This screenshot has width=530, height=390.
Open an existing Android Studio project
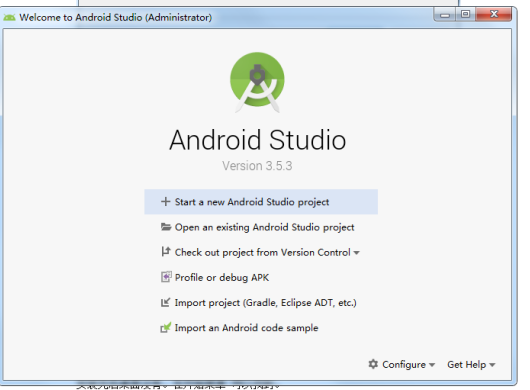tap(264, 227)
